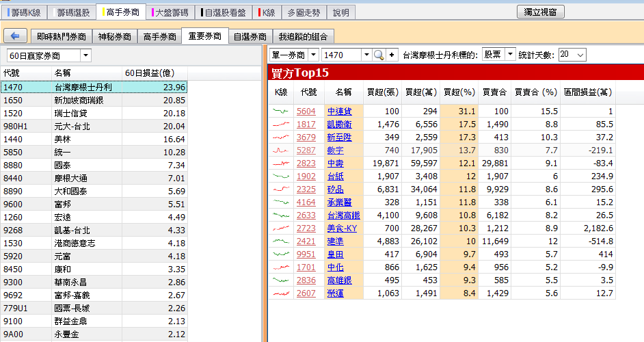Expand the 單一券商 dropdown arrow
The height and width of the screenshot is (342, 644).
point(313,55)
